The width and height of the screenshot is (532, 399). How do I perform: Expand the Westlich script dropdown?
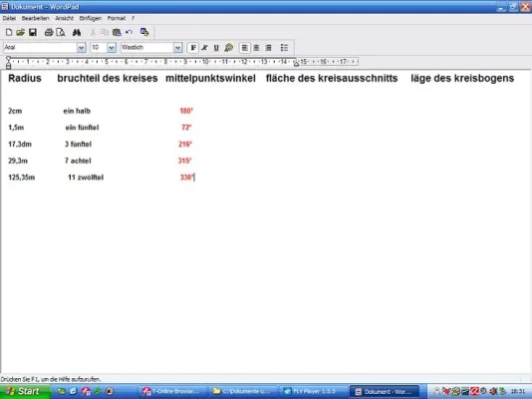click(x=177, y=48)
